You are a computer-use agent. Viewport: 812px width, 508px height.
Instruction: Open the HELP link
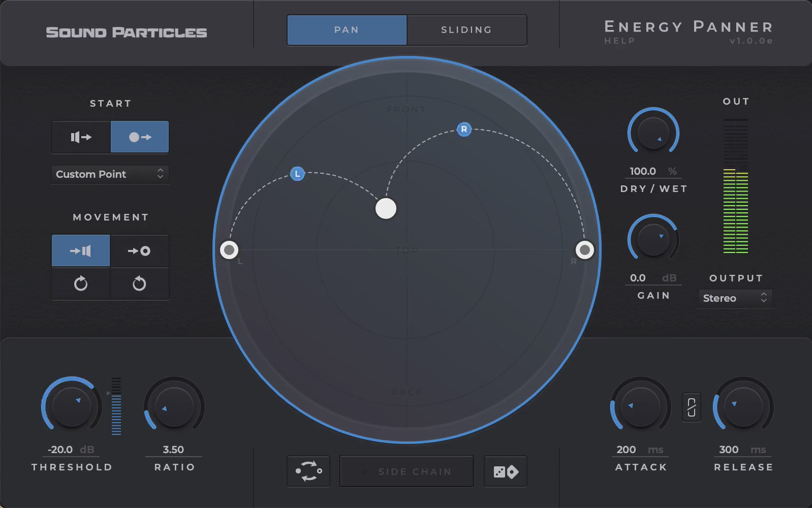[x=619, y=41]
